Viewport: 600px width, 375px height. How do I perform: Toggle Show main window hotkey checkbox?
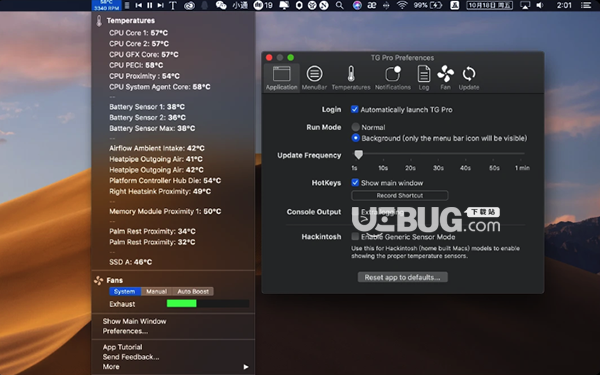click(355, 183)
